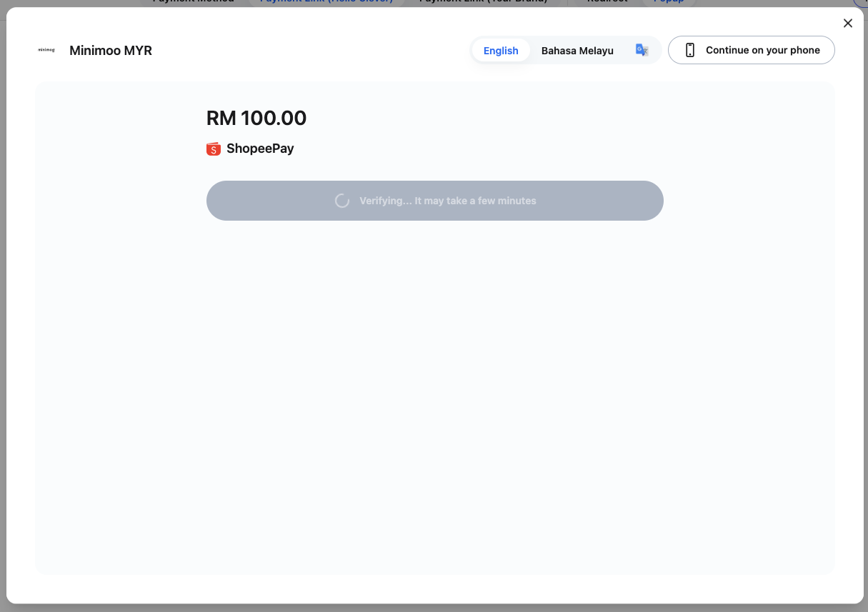Switch the language to Bahasa Melayu
The image size is (868, 612).
(577, 50)
